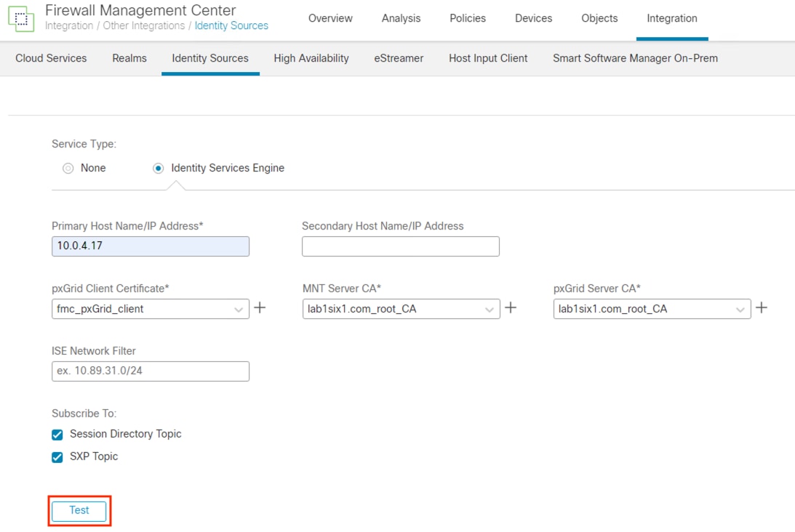This screenshot has height=532, width=795.
Task: Open the Analysis menu
Action: click(401, 18)
